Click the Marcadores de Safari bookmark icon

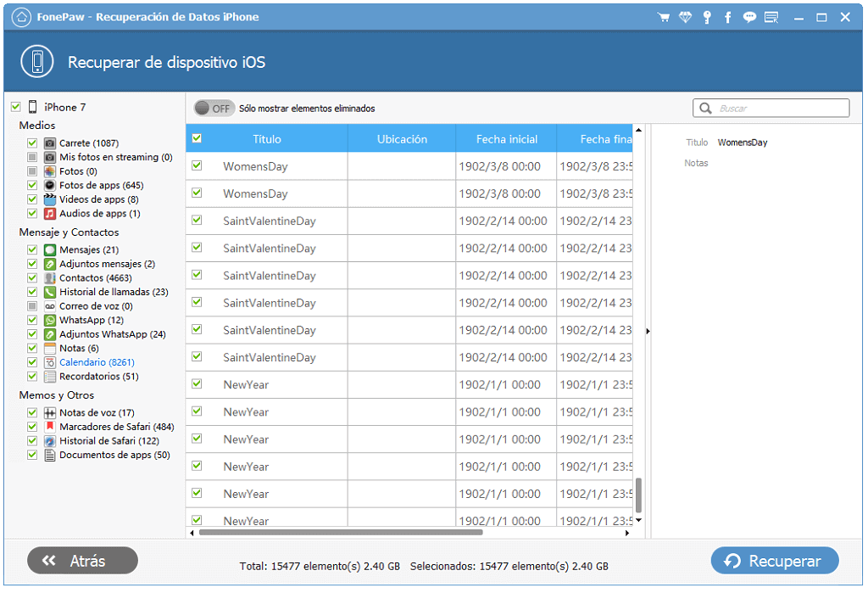50,427
